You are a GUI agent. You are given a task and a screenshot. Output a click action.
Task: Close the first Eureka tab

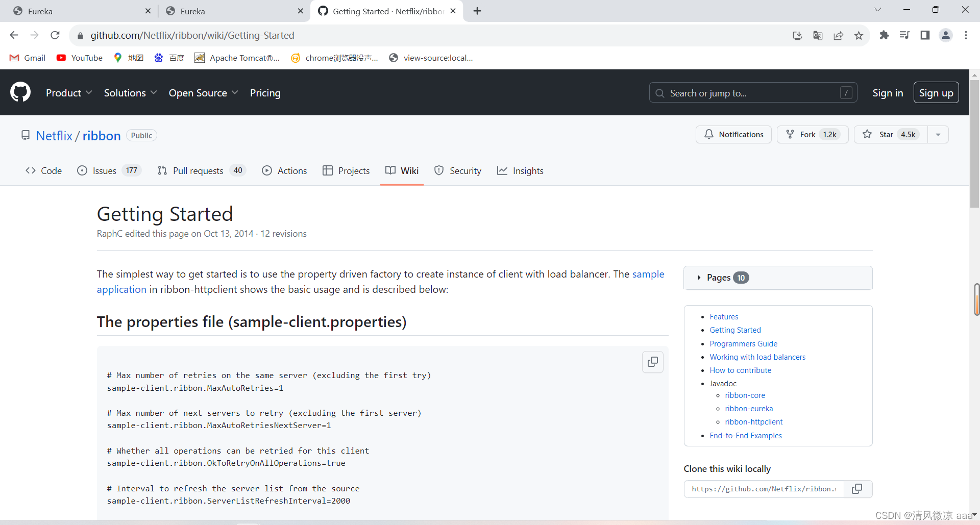pos(148,11)
